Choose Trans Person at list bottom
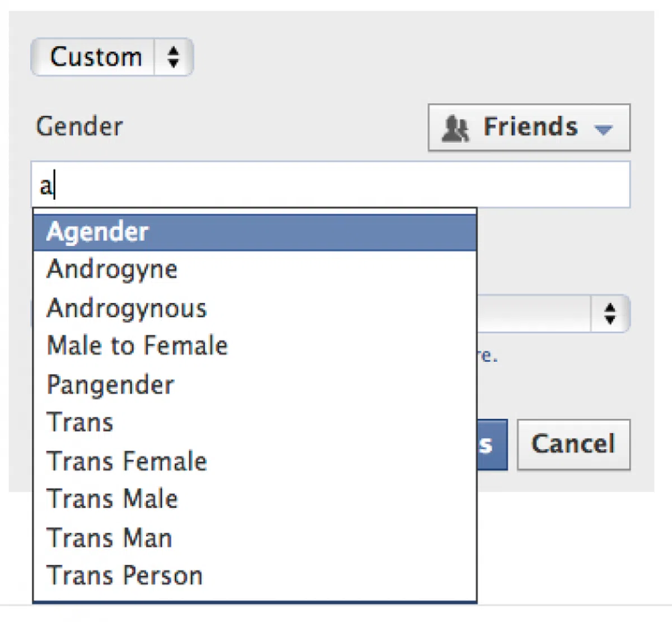This screenshot has height=622, width=672. (124, 576)
